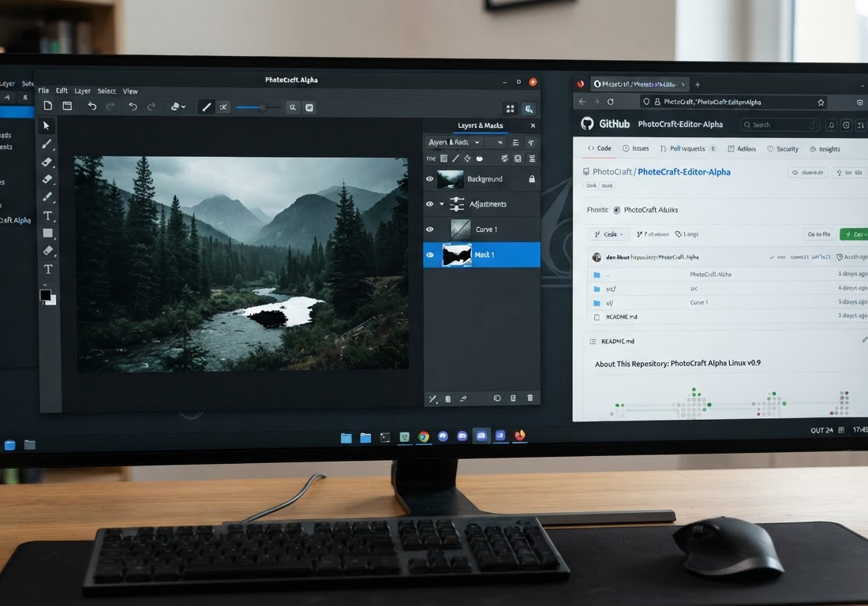
Task: Click the black foreground color swatch
Action: [x=46, y=295]
